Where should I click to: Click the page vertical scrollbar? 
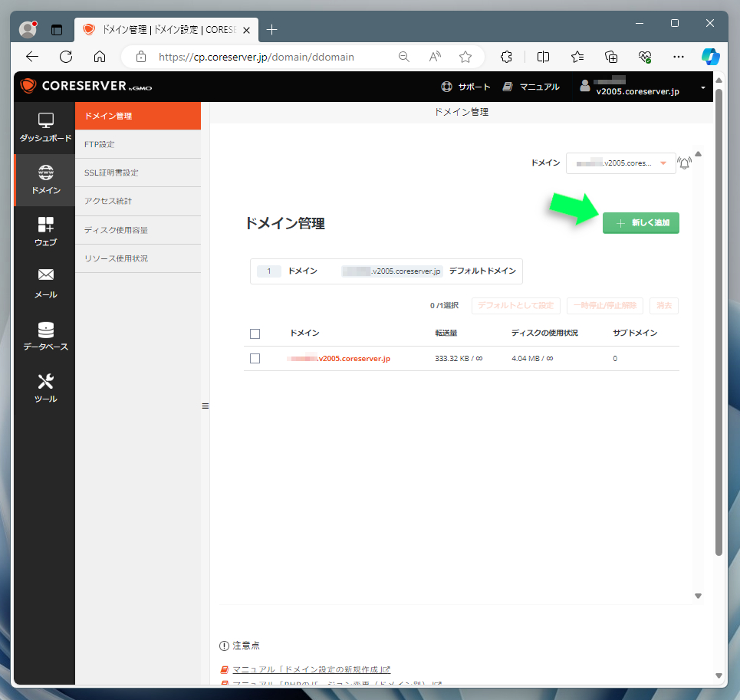click(719, 320)
